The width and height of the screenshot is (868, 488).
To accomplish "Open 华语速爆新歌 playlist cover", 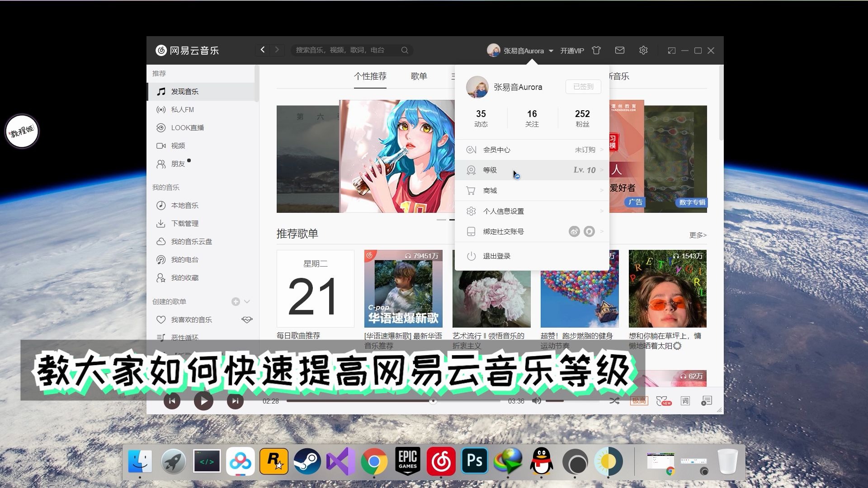I will click(403, 289).
